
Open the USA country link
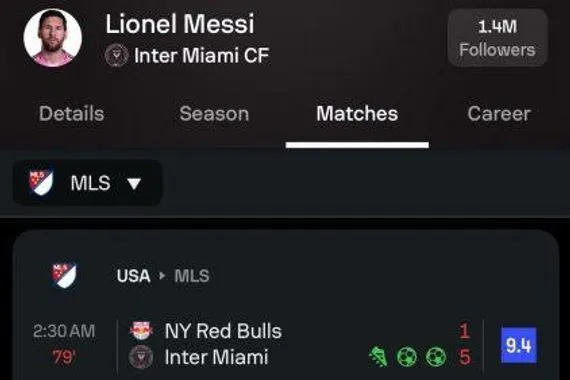point(133,276)
